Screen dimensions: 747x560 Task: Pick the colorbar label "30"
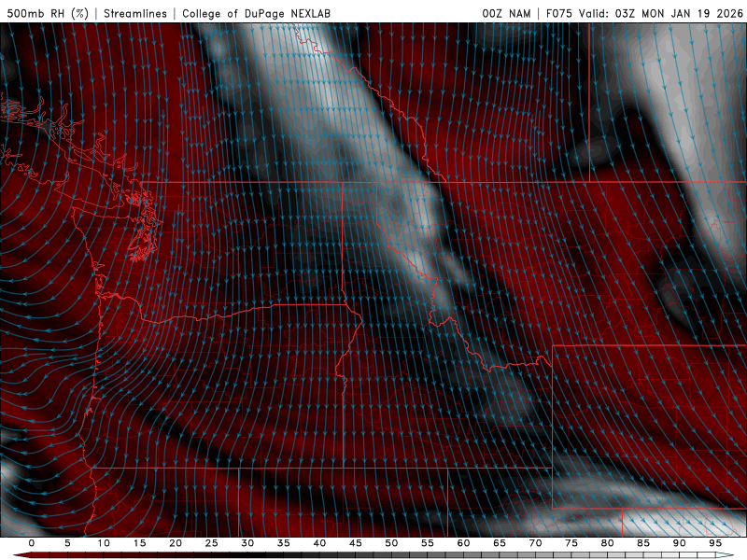[247, 543]
